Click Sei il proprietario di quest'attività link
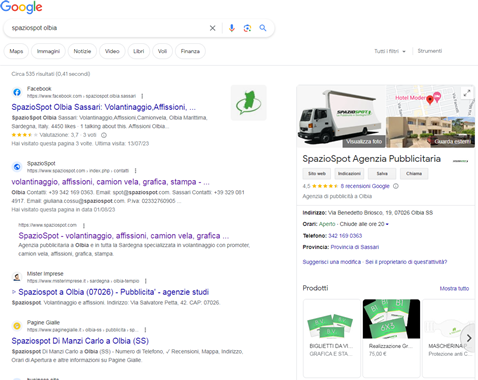 tap(406, 262)
